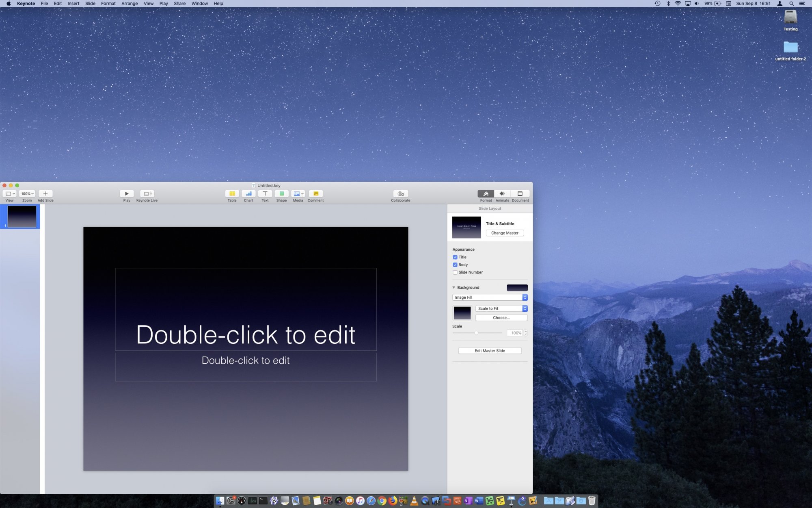The width and height of the screenshot is (812, 508).
Task: Click the Play slideshow icon
Action: tap(127, 194)
